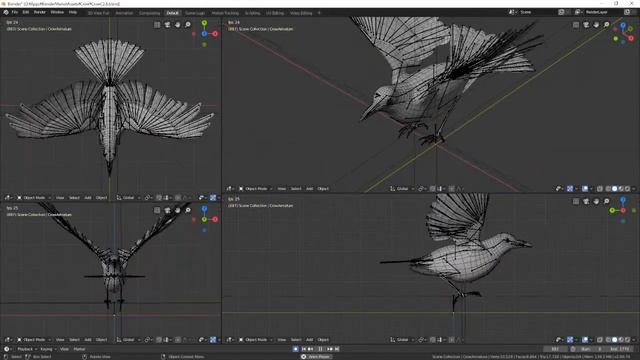Open Global orientation dropdown in bottom-right viewport
The height and width of the screenshot is (360, 640).
[402, 340]
